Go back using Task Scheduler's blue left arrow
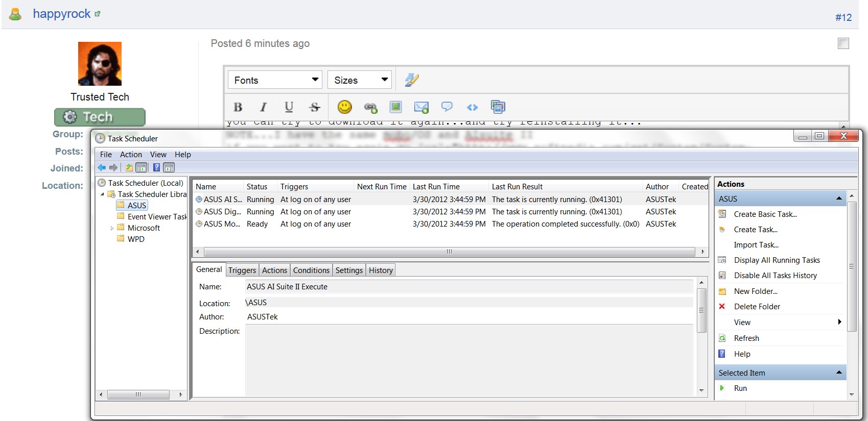This screenshot has width=868, height=421. (x=102, y=167)
